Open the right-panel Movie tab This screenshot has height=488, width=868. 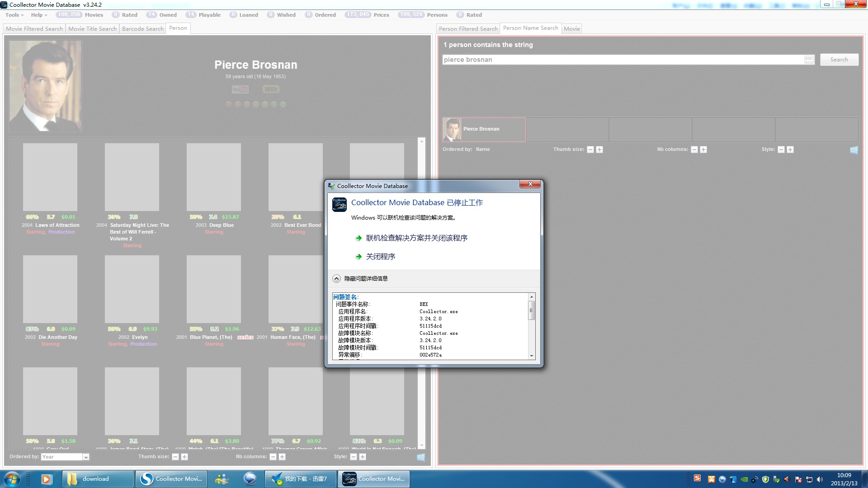click(x=571, y=28)
